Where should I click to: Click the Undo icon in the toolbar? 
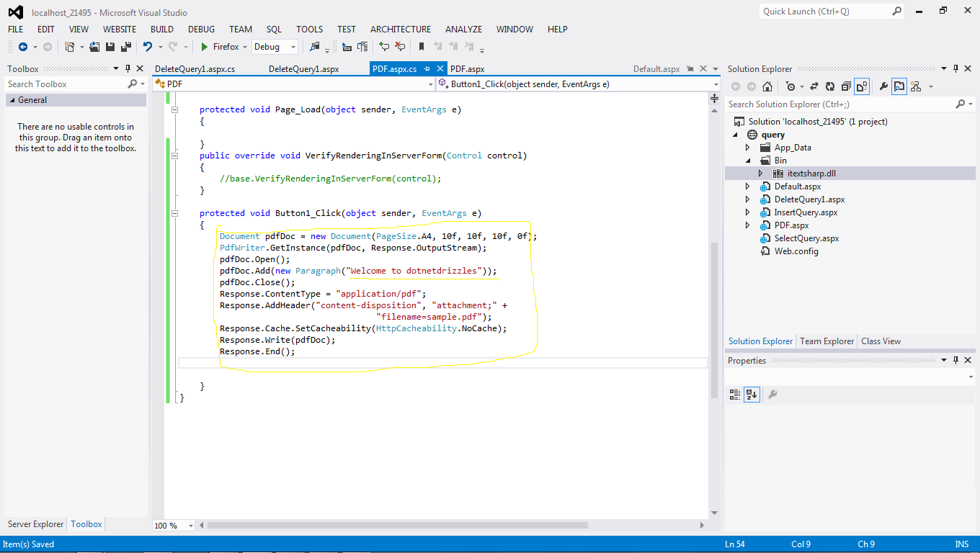pos(148,46)
